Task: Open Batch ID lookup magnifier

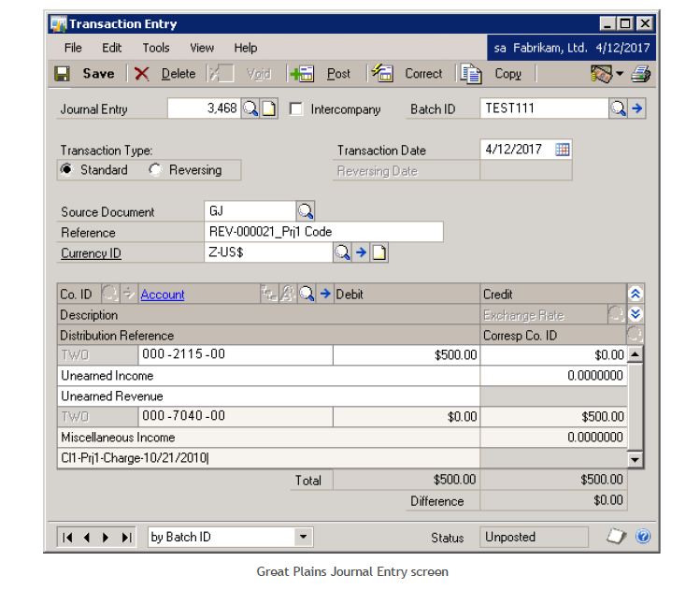Action: 619,108
